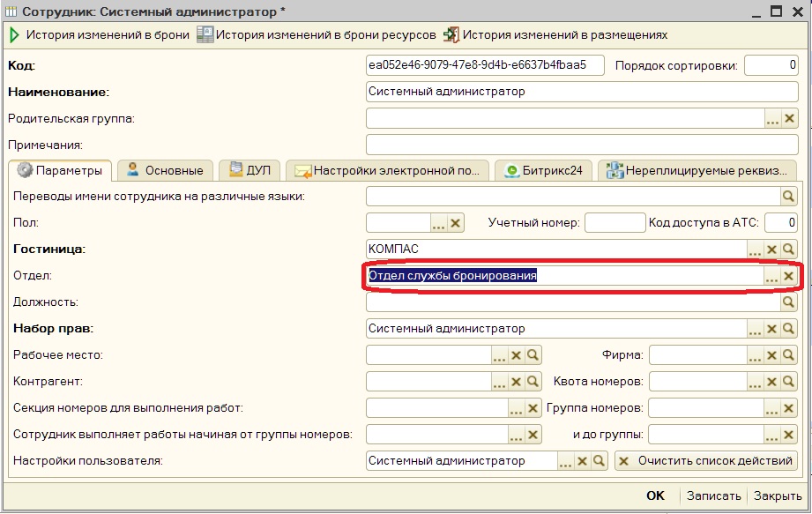The image size is (812, 514).
Task: Switch to the Основные tab
Action: tap(165, 170)
